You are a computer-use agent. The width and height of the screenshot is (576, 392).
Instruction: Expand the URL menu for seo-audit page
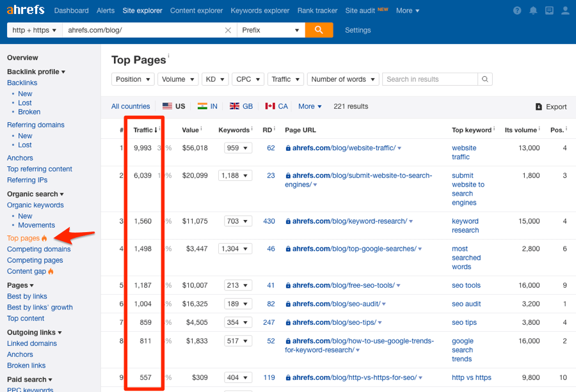coord(384,304)
